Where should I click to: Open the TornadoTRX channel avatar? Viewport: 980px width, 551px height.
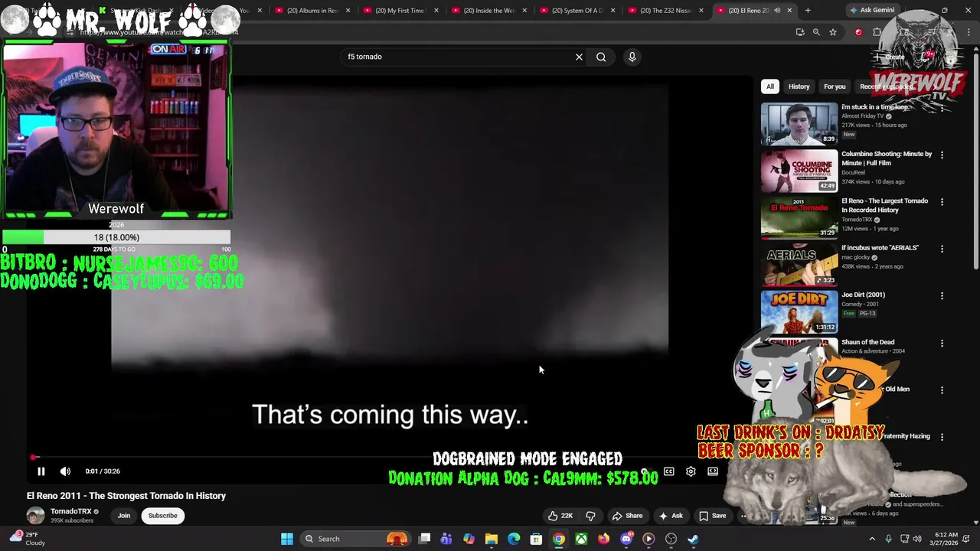click(36, 516)
